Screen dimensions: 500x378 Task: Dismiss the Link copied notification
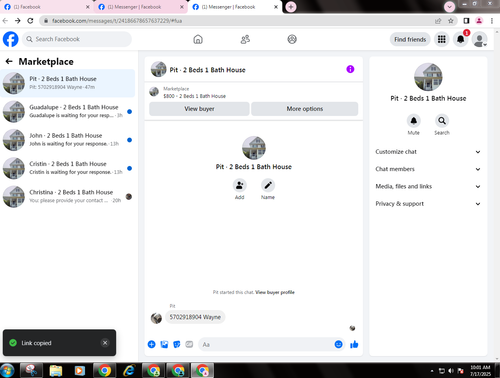click(105, 343)
